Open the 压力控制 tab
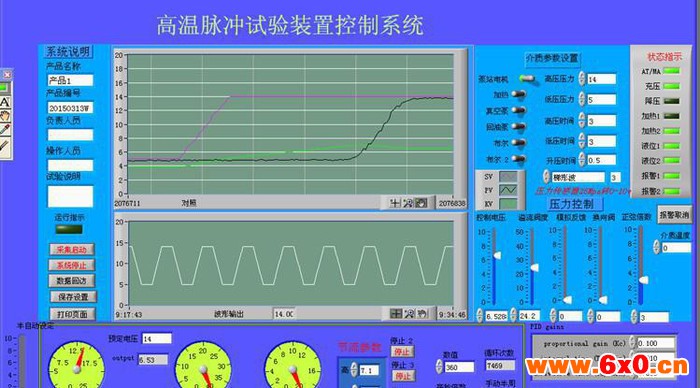The width and height of the screenshot is (700, 388). (x=575, y=204)
